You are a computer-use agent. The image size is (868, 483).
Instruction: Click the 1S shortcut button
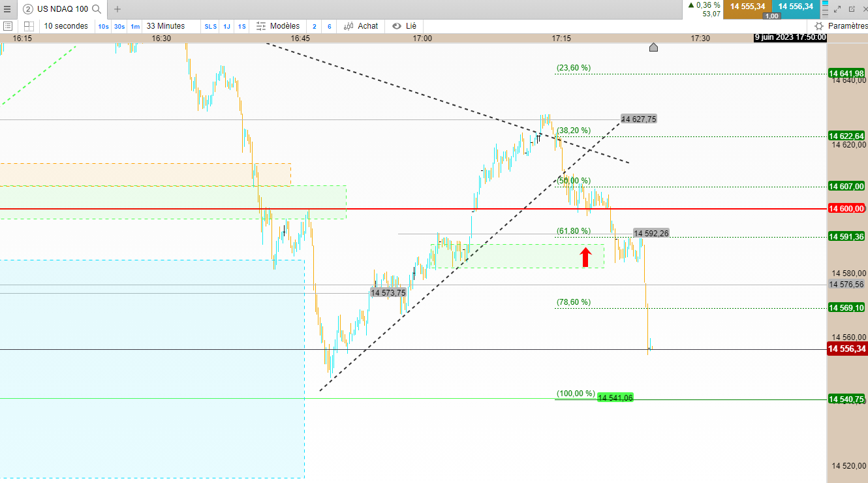pyautogui.click(x=241, y=26)
